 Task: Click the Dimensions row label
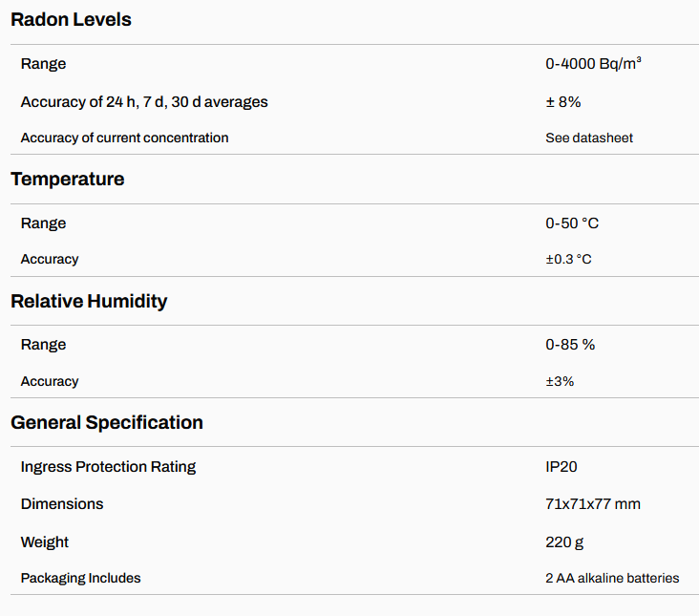62,504
